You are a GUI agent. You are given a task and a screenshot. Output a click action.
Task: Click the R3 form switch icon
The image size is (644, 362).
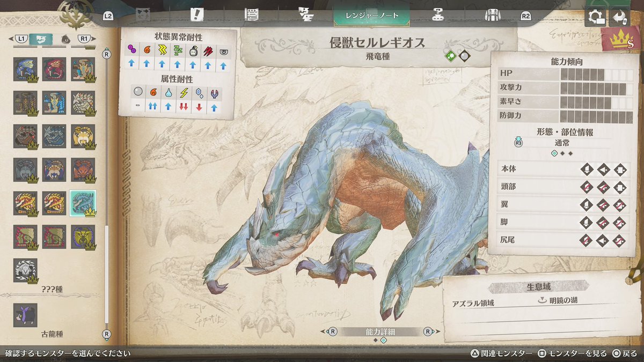click(518, 142)
